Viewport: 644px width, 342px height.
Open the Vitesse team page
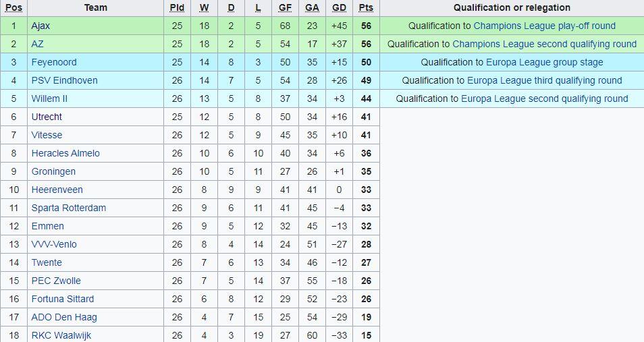(x=47, y=135)
